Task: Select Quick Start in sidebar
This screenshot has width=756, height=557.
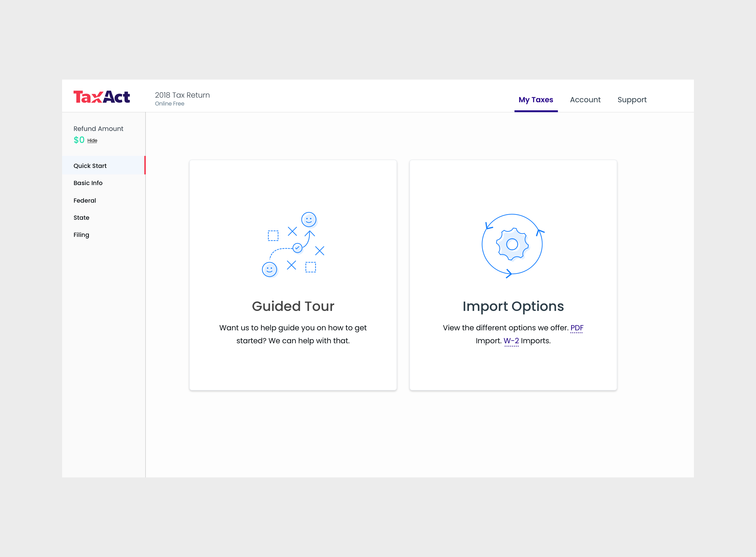Action: tap(90, 166)
